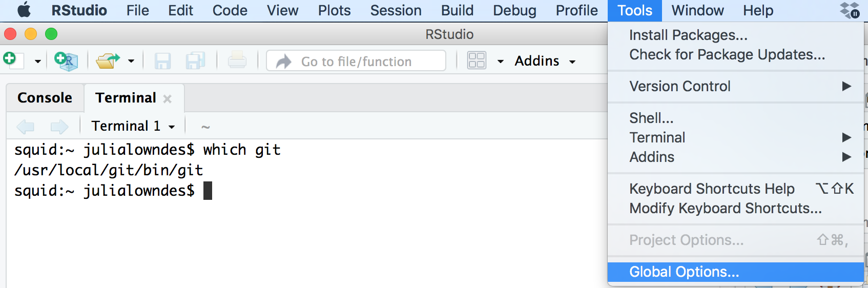Screen dimensions: 868x288
Task: Save current document with floppy icon
Action: point(162,61)
